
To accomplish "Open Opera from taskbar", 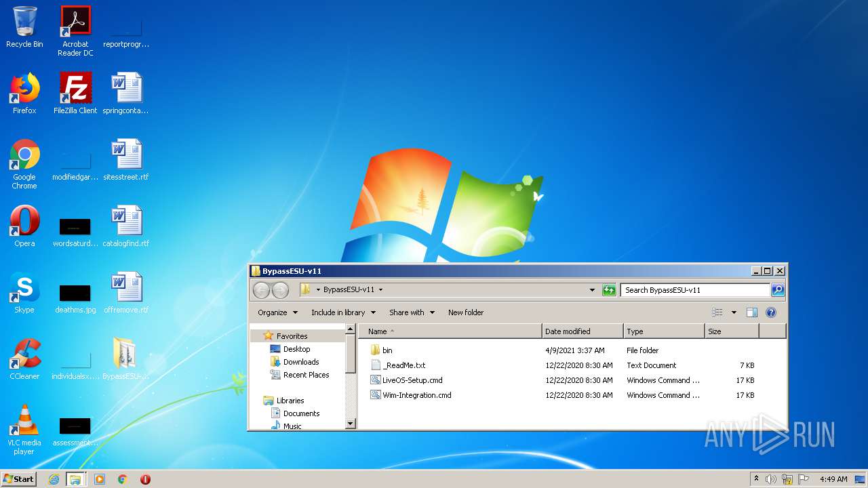I will 145,479.
